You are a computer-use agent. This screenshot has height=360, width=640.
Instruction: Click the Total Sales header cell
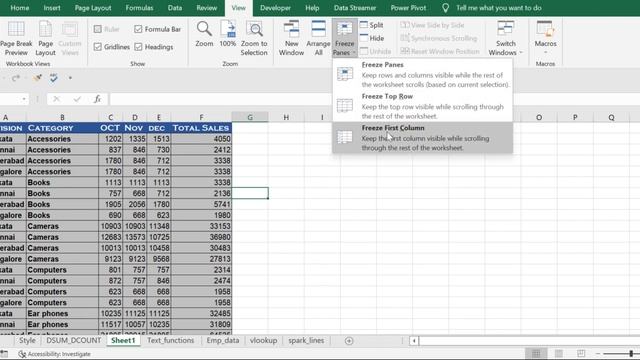click(201, 128)
